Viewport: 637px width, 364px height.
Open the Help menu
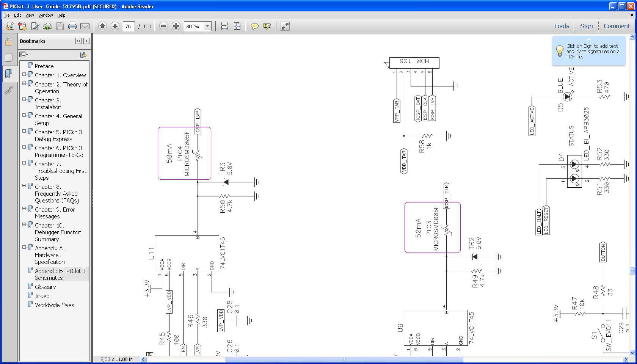pos(61,15)
